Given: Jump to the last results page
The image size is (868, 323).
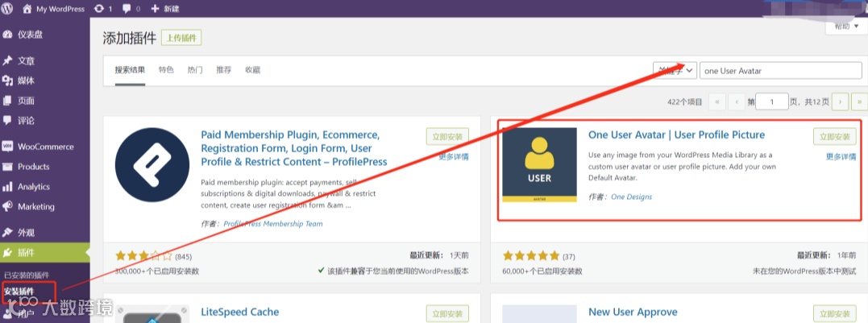Looking at the screenshot, I should click(x=859, y=101).
